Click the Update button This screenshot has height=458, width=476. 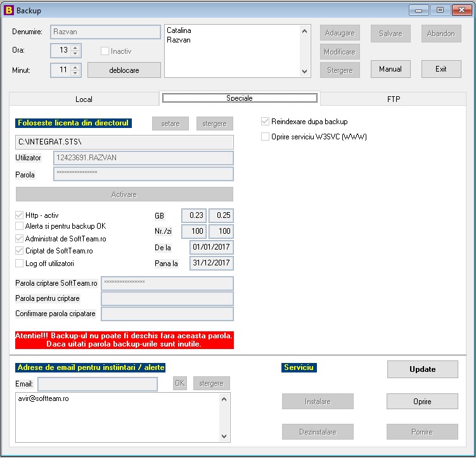tap(422, 369)
